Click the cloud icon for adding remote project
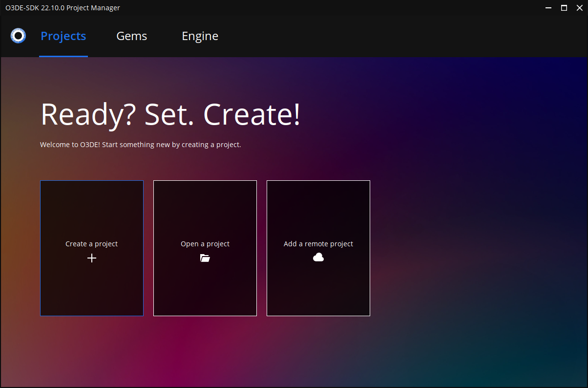The width and height of the screenshot is (588, 388). pyautogui.click(x=318, y=257)
